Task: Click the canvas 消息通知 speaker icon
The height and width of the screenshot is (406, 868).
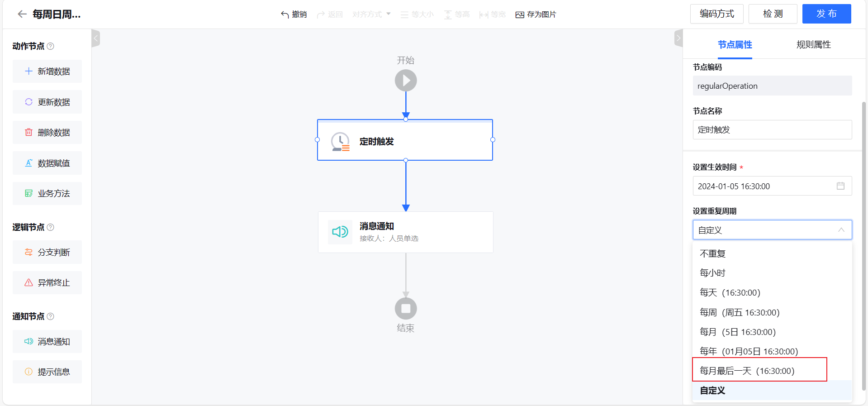Action: [340, 232]
